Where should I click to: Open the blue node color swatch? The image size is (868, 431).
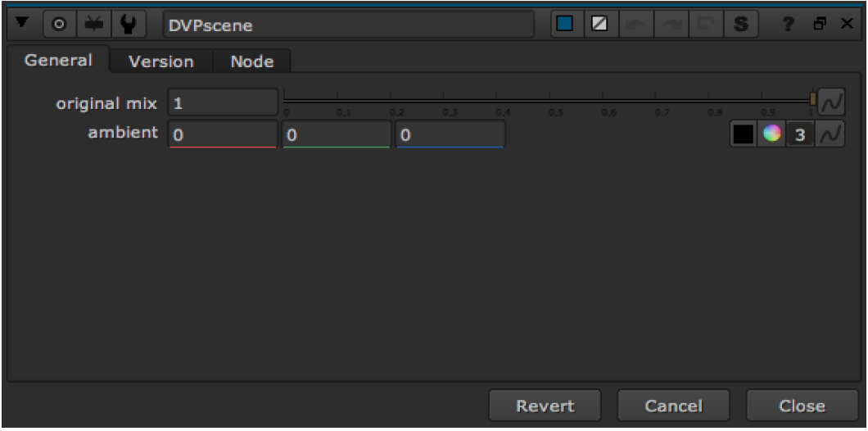(564, 25)
